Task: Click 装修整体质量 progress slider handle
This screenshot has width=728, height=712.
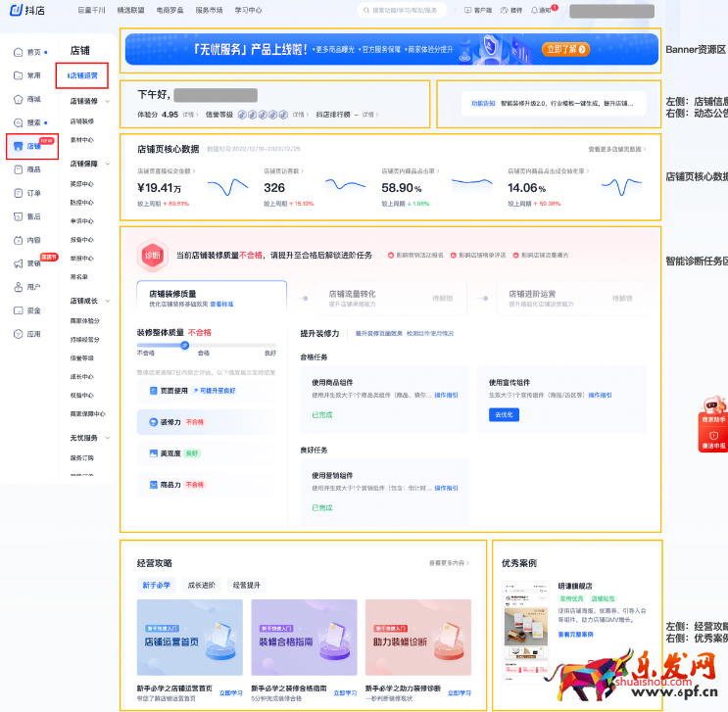Action: (184, 345)
